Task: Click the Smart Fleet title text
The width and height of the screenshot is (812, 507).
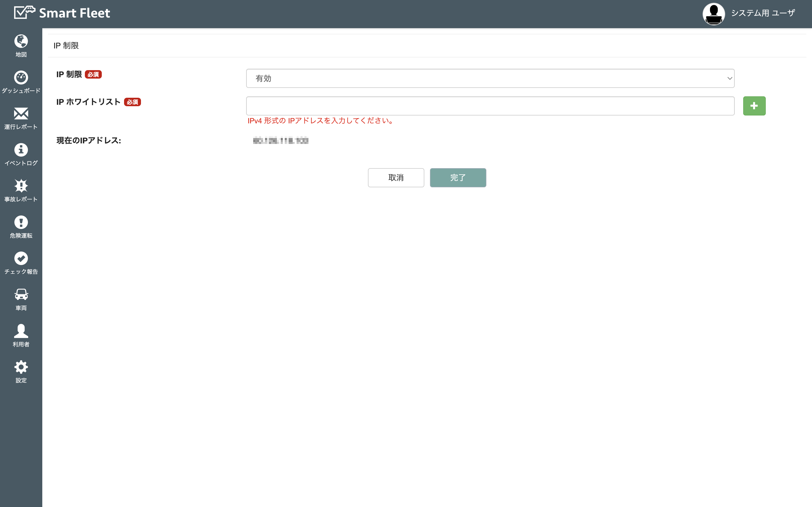Action: pos(74,13)
